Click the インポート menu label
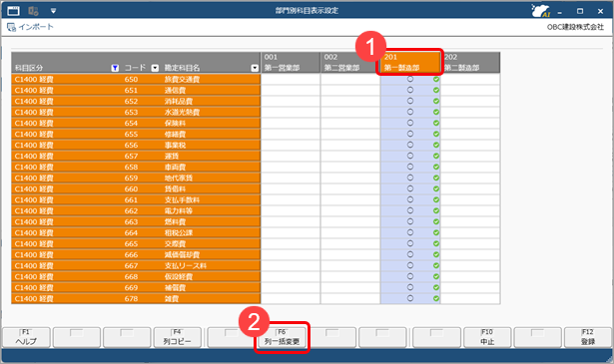The width and height of the screenshot is (614, 364). [36, 27]
